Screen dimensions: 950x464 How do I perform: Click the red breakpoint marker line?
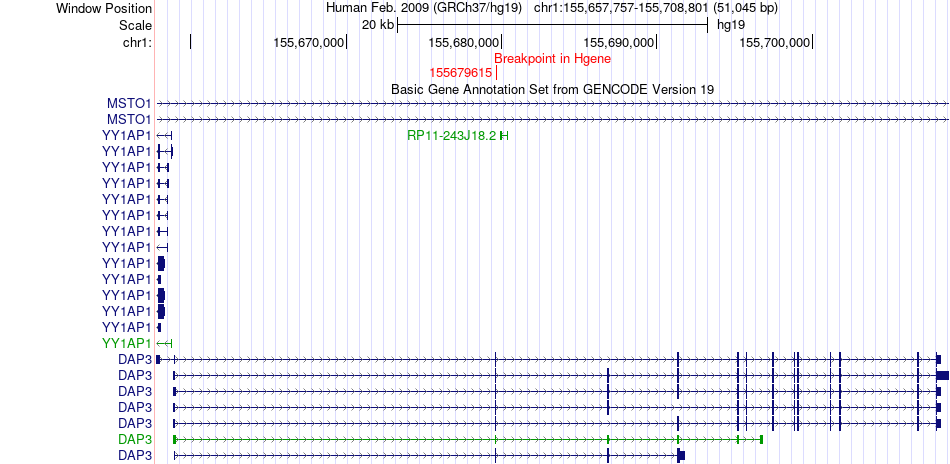click(x=496, y=73)
